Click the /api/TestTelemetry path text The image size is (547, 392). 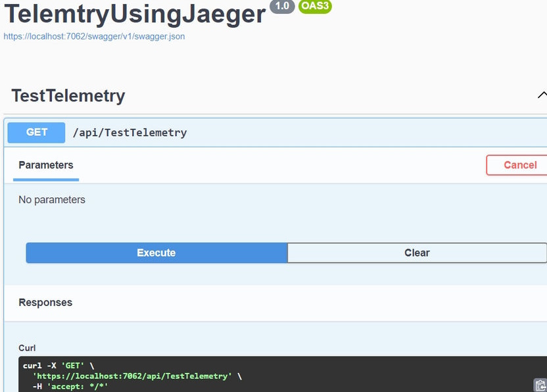(x=130, y=133)
